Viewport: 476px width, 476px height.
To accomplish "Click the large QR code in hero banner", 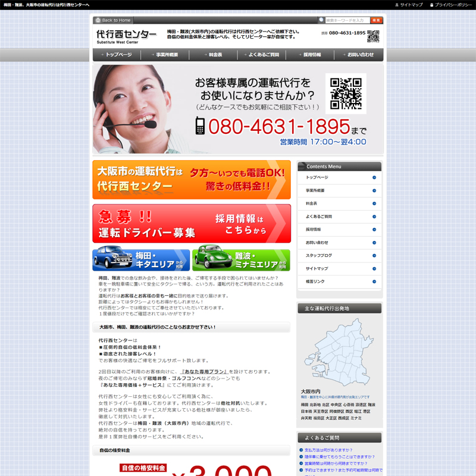I will click(346, 93).
